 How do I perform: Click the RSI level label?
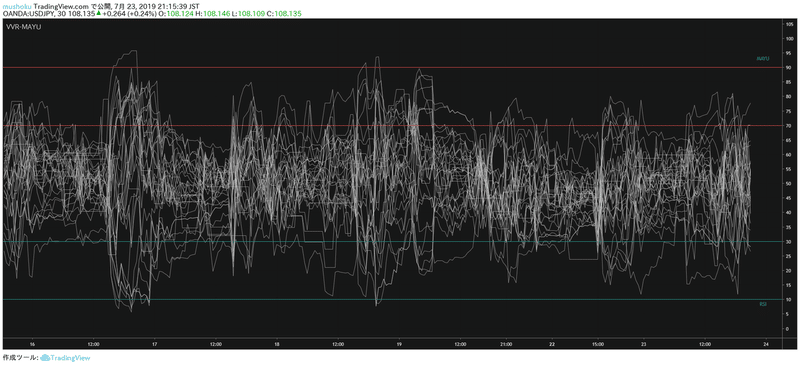pyautogui.click(x=763, y=304)
